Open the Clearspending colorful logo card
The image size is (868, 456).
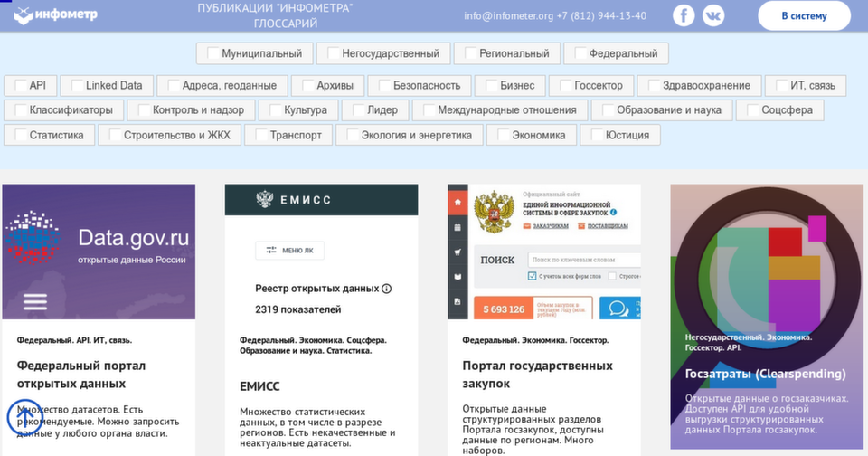[767, 317]
